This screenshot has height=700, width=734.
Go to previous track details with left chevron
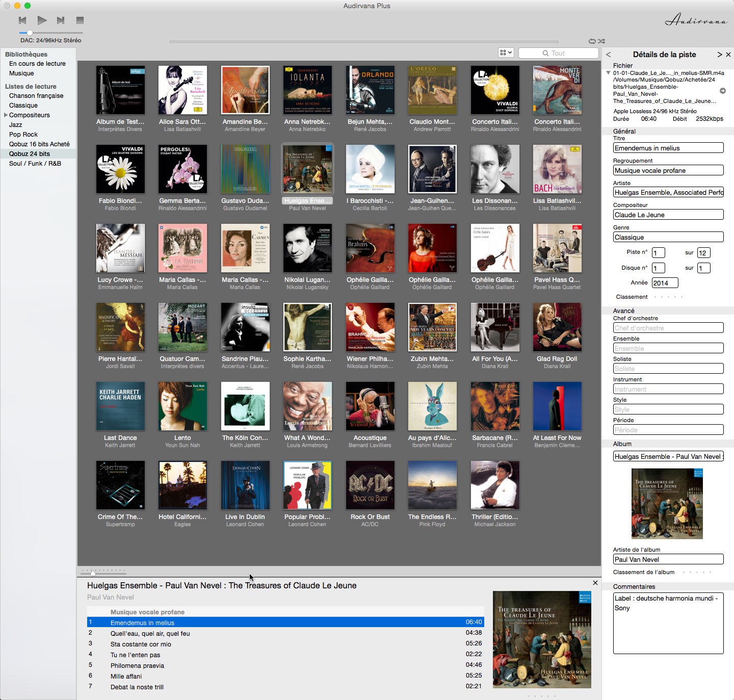pyautogui.click(x=608, y=55)
